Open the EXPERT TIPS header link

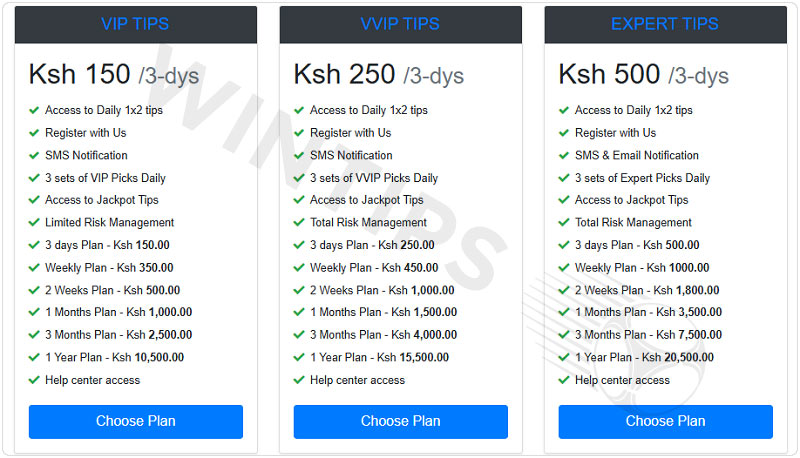665,24
